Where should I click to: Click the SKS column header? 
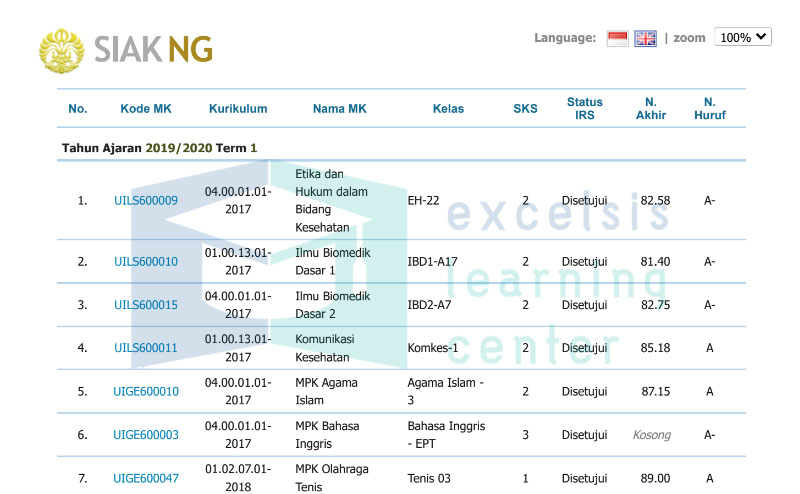point(525,109)
